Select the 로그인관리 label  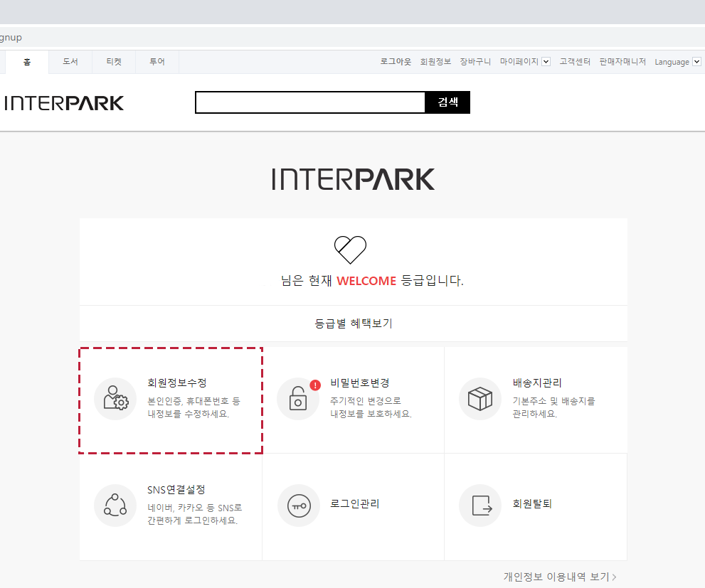click(355, 503)
